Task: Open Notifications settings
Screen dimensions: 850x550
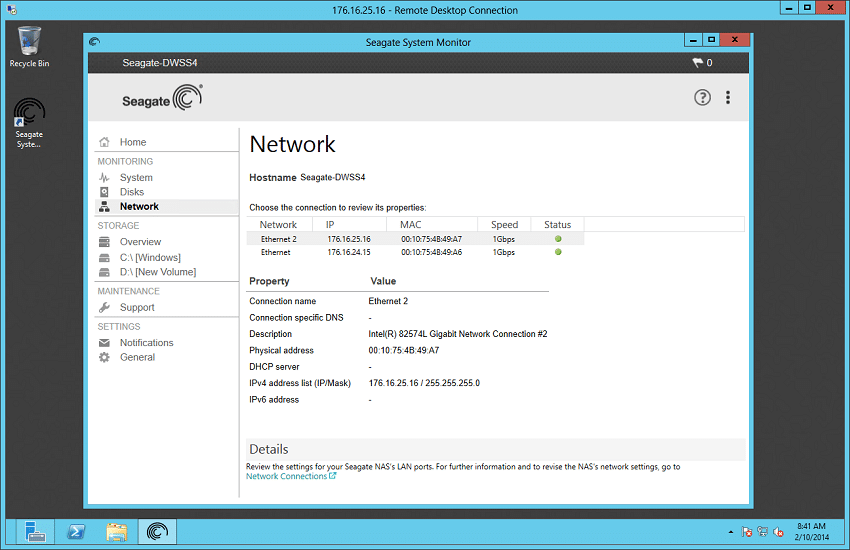Action: click(146, 343)
